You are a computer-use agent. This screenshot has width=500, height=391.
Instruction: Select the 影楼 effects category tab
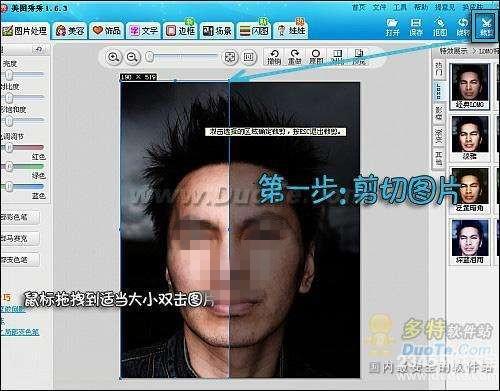tap(439, 113)
